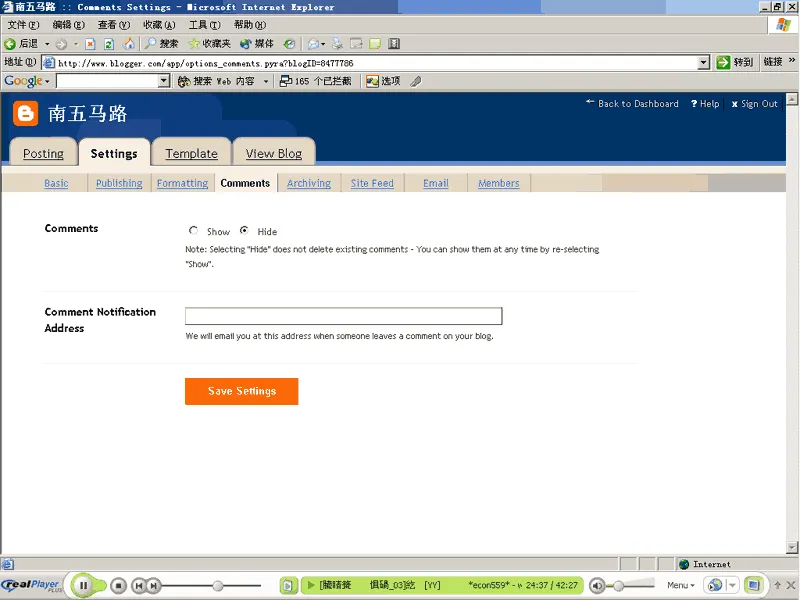Pause playback in RealPlayer
This screenshot has height=600, width=800.
pyautogui.click(x=84, y=585)
